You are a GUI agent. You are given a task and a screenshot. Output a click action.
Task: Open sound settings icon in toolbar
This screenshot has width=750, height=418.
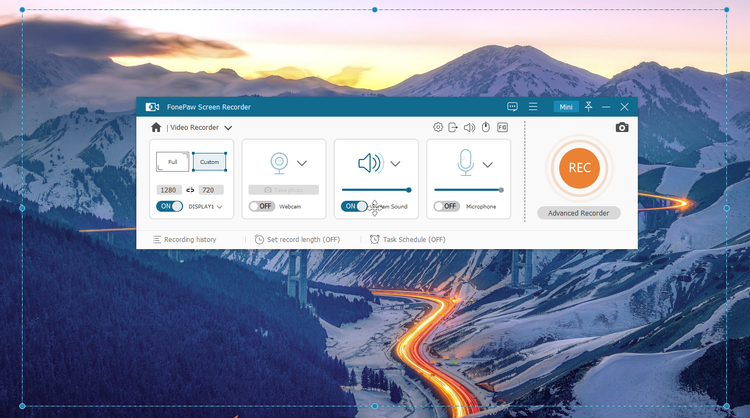(469, 127)
